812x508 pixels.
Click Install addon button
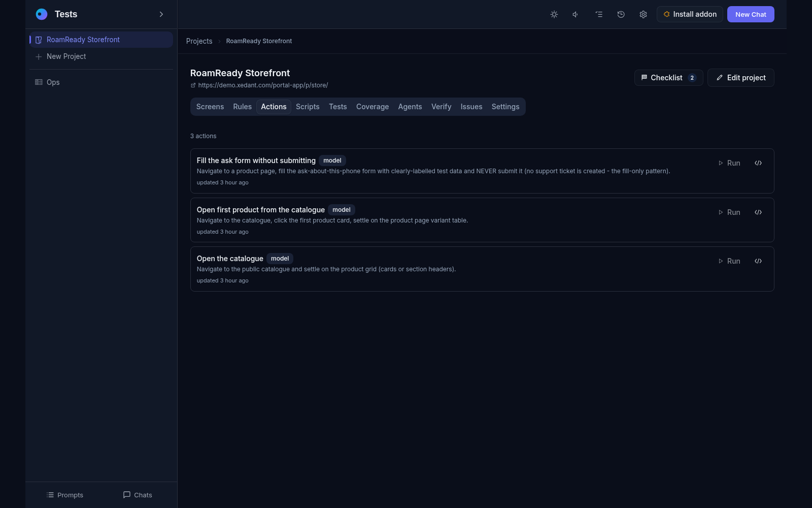690,14
